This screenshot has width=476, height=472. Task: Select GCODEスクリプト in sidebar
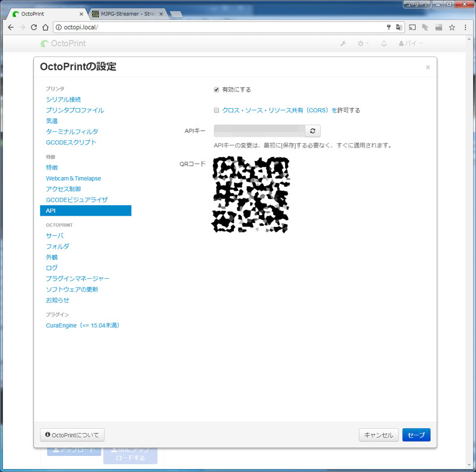(x=71, y=142)
